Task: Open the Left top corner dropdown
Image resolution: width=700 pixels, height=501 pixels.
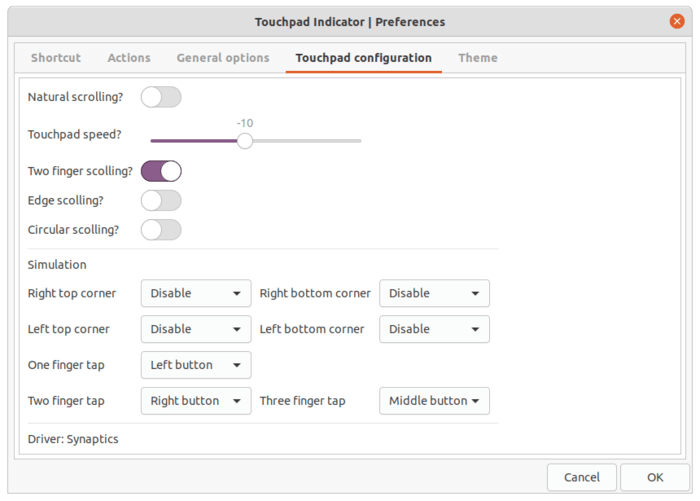Action: (x=196, y=329)
